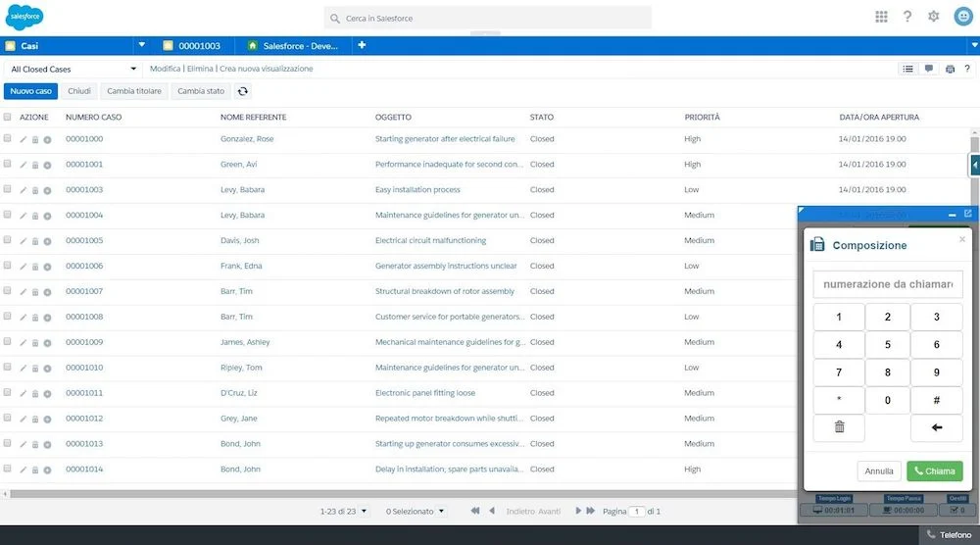The width and height of the screenshot is (980, 545).
Task: Print the list view
Action: (950, 69)
